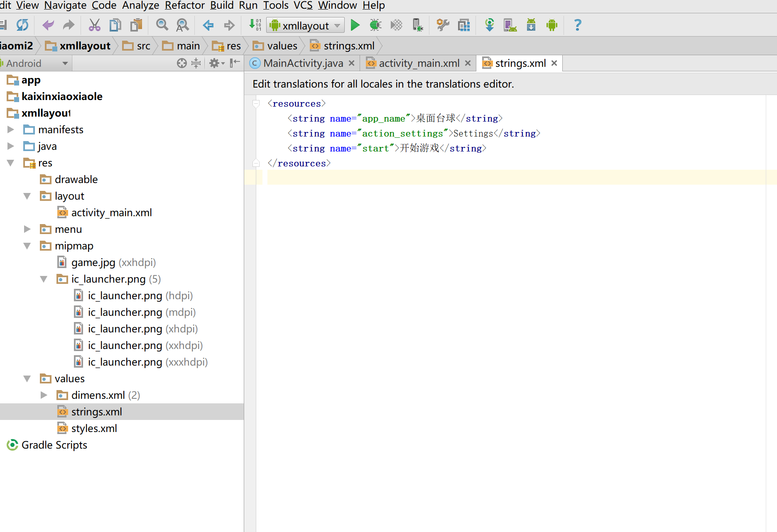Collapse the values folder
This screenshot has width=777, height=532.
(x=27, y=378)
